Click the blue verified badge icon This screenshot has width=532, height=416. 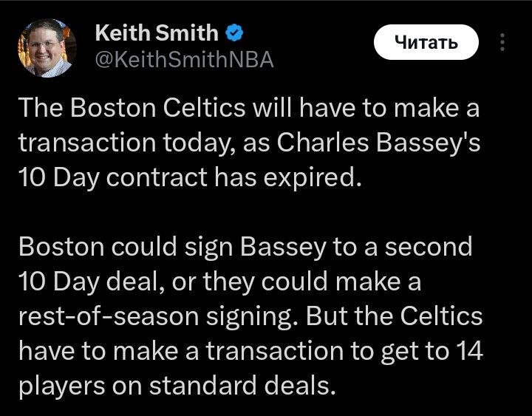coord(235,33)
